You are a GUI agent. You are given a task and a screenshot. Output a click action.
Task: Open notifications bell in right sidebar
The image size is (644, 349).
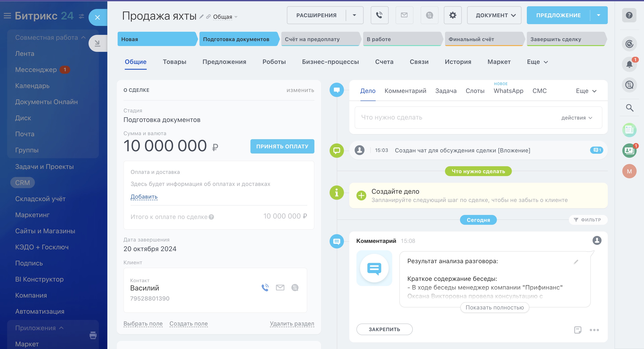(x=629, y=64)
